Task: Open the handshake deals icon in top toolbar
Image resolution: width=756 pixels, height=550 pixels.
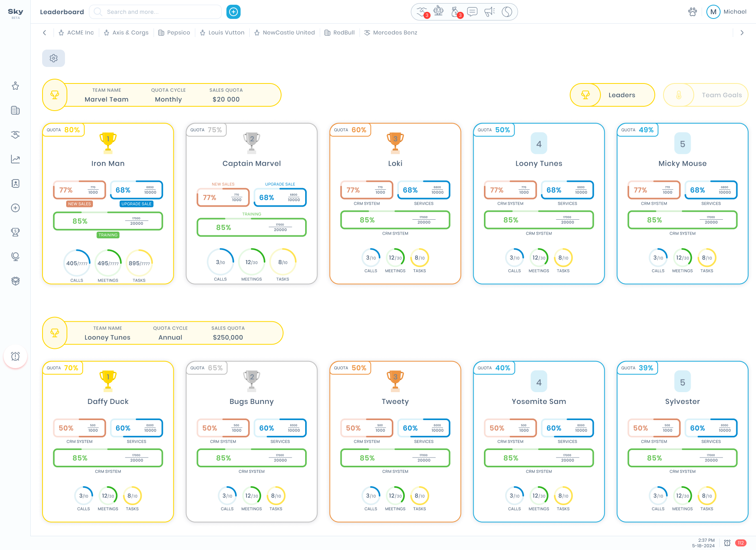Action: tap(422, 11)
